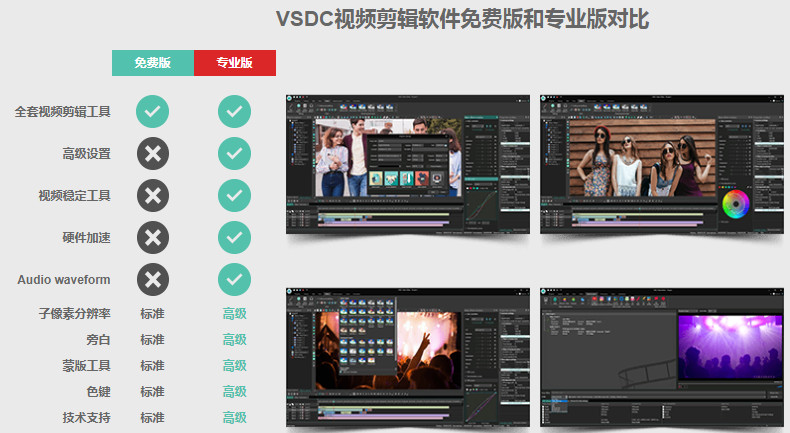The height and width of the screenshot is (433, 790).
Task: Click the curve graph in the friends-walking screenshot
Action: coord(480,206)
